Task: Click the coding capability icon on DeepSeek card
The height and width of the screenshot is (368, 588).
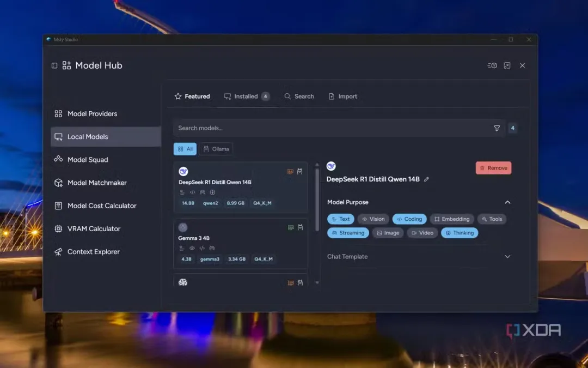Action: 192,192
